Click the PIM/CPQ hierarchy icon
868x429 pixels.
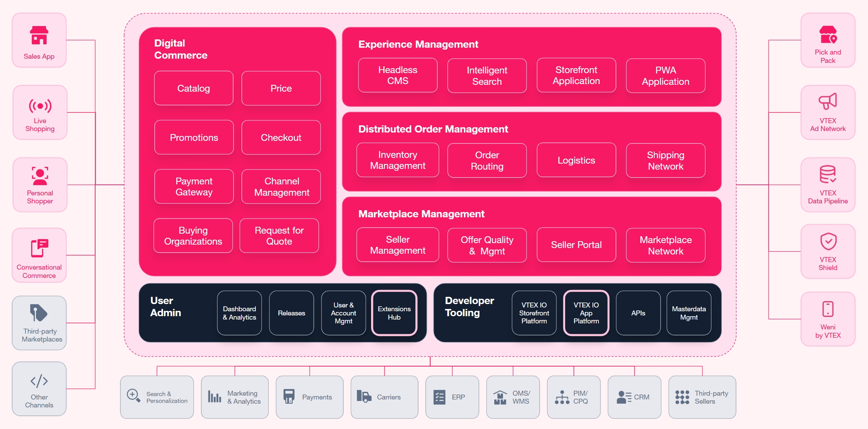[562, 397]
